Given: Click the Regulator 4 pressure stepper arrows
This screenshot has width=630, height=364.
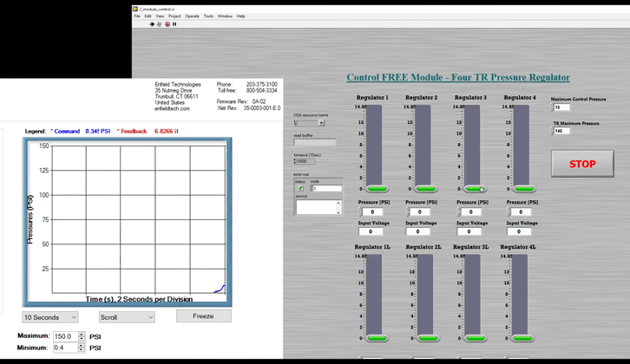Looking at the screenshot, I should pyautogui.click(x=509, y=211).
